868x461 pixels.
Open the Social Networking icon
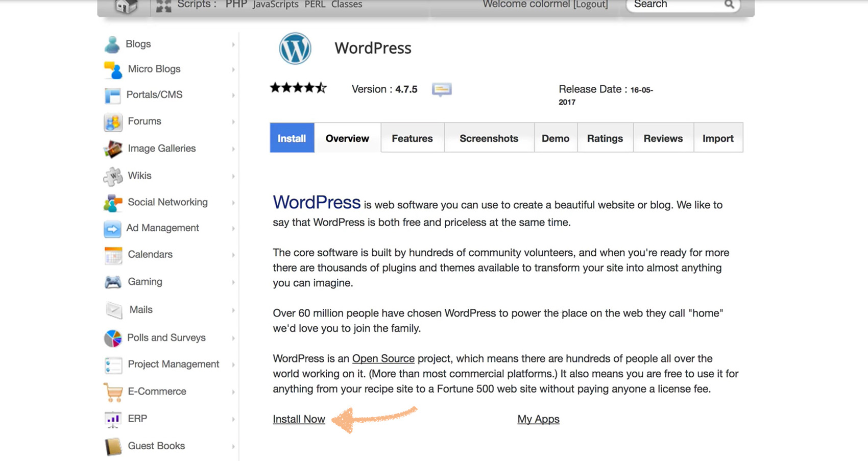pyautogui.click(x=113, y=203)
